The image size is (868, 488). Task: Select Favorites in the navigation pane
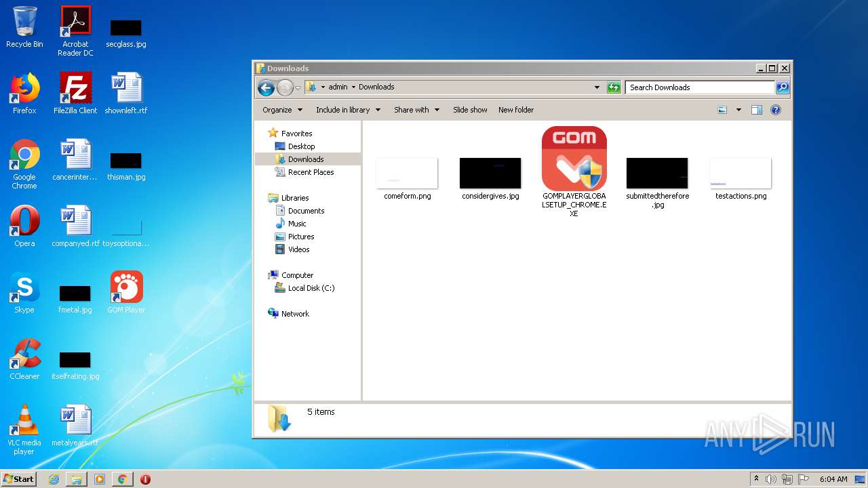296,134
